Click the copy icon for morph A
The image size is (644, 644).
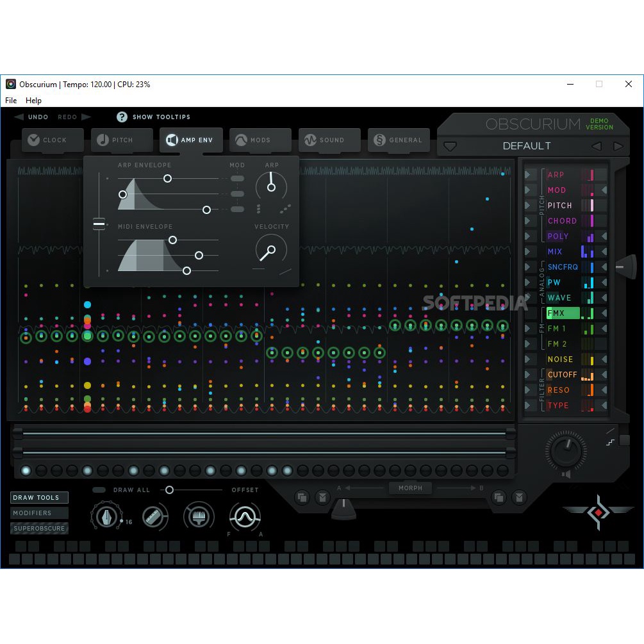tap(302, 498)
